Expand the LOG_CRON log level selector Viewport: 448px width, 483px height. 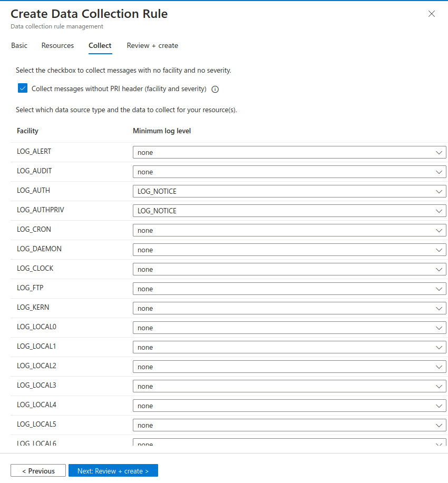pos(289,230)
